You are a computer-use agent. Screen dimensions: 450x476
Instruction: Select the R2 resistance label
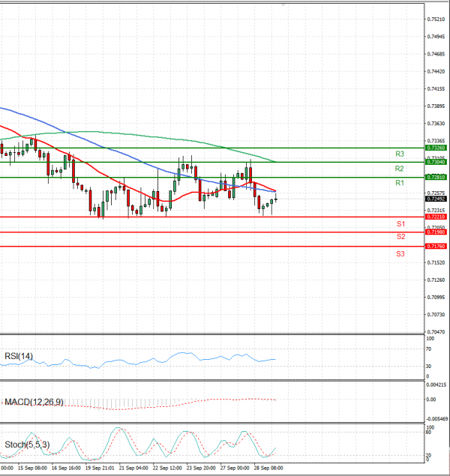[400, 169]
